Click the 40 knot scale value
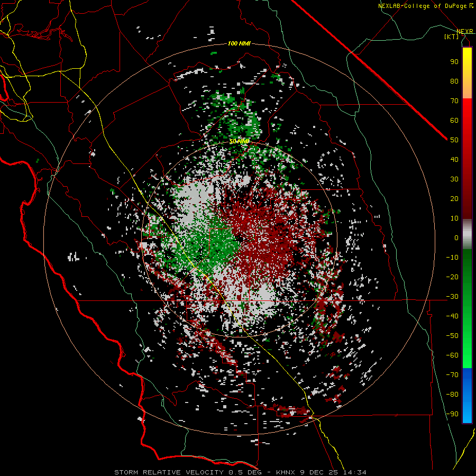This screenshot has width=476, height=476. (454, 159)
